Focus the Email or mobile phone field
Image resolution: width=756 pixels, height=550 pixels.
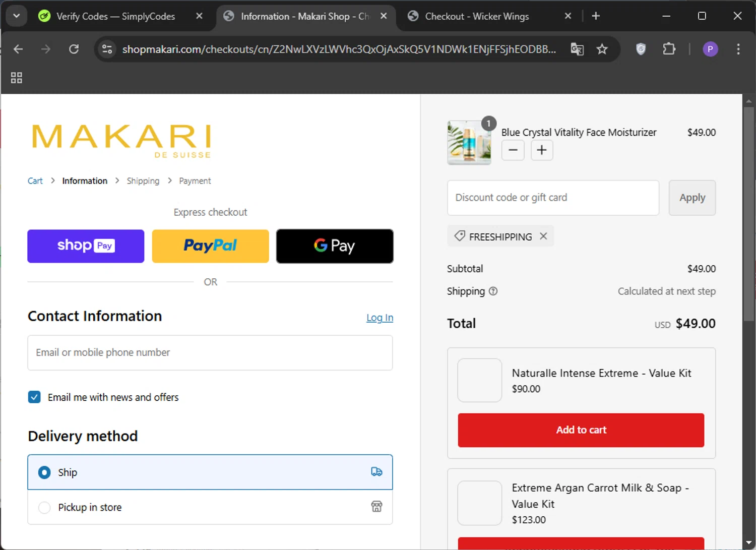(x=210, y=353)
